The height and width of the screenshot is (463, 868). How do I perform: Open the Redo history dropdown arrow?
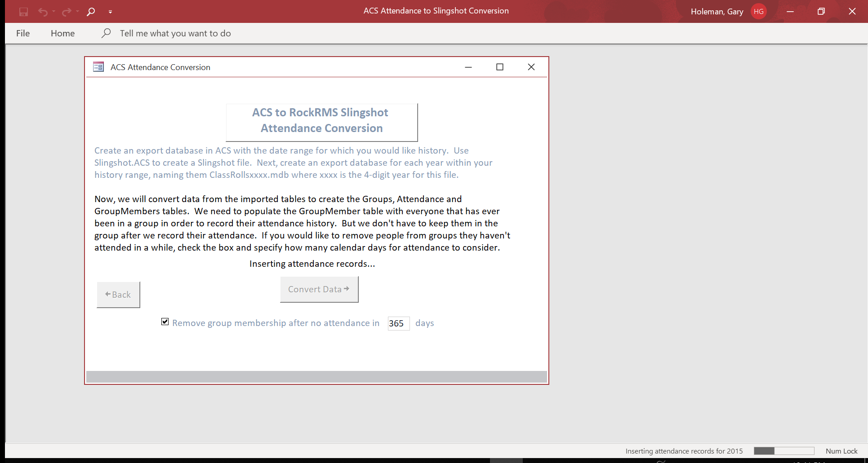point(77,12)
